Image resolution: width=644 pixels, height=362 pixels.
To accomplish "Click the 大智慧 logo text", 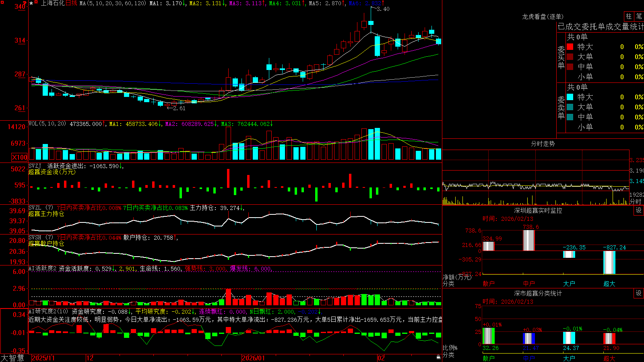I will [x=12, y=358].
